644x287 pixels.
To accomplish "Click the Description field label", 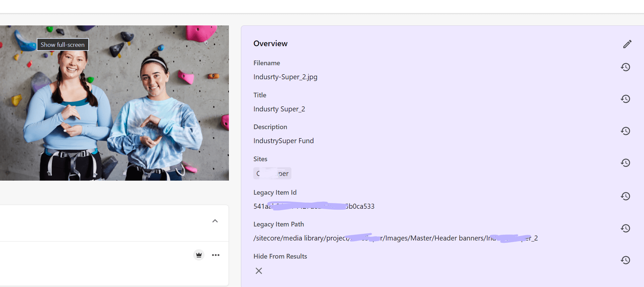I will pyautogui.click(x=270, y=127).
